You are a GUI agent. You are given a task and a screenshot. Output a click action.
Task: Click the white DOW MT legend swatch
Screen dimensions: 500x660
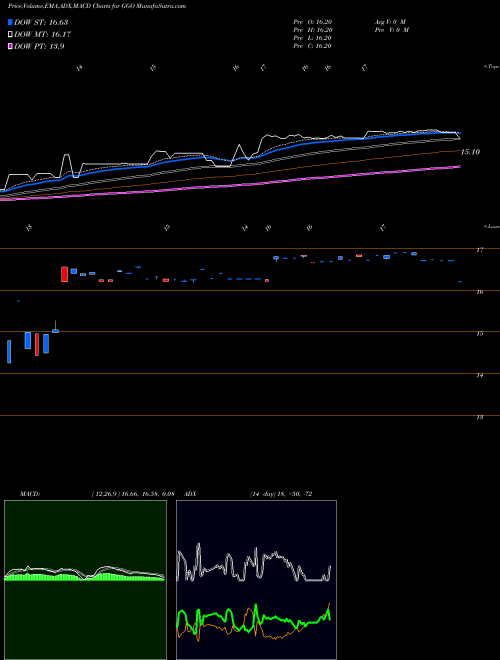click(10, 35)
